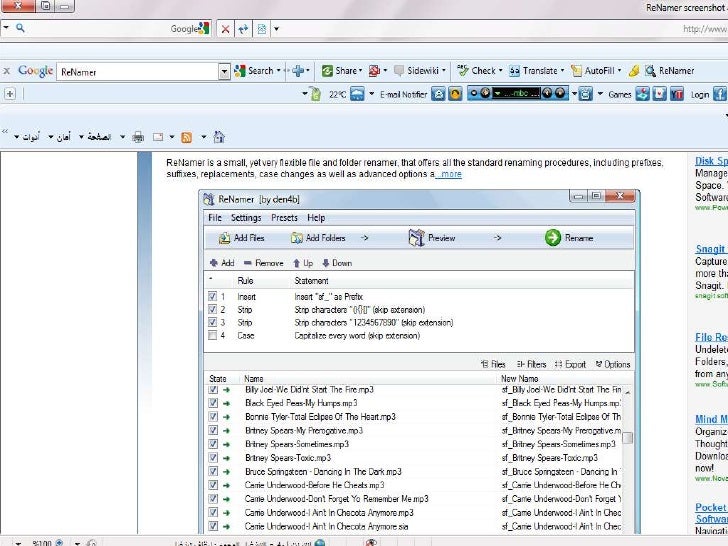The height and width of the screenshot is (546, 728).
Task: Click the Files button above file list
Action: coord(493,364)
